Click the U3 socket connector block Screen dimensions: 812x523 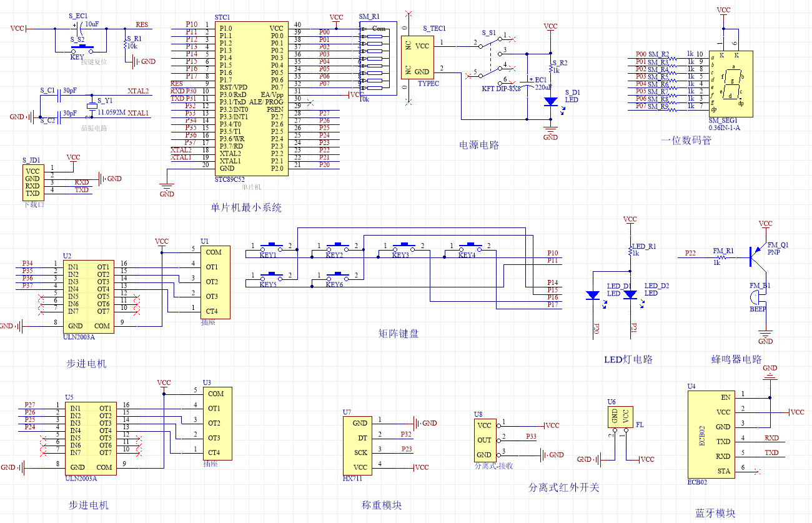pos(218,423)
